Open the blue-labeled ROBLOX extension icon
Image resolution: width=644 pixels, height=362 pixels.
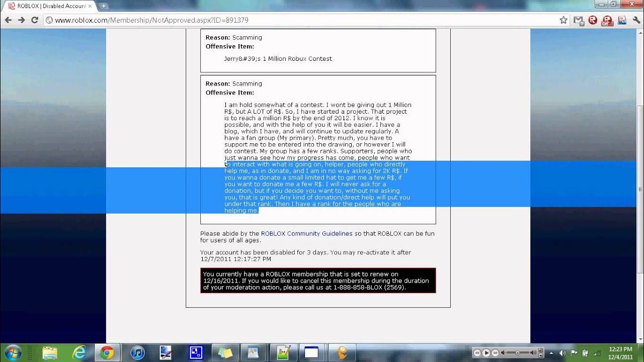[622, 20]
